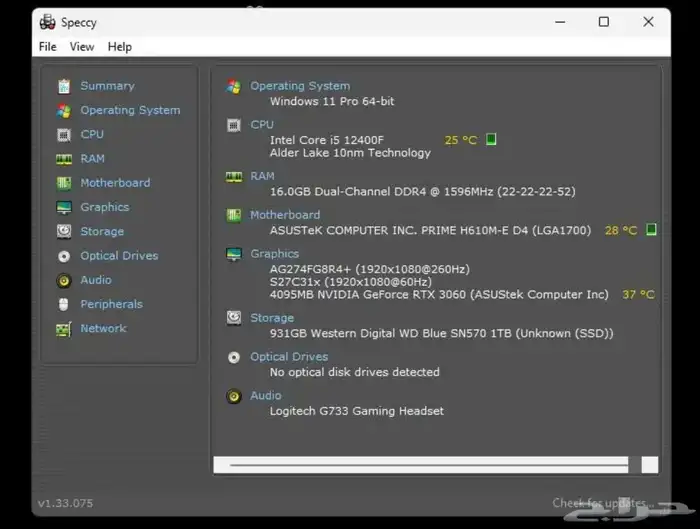
Task: Click the Motherboard heading link in summary
Action: (285, 215)
